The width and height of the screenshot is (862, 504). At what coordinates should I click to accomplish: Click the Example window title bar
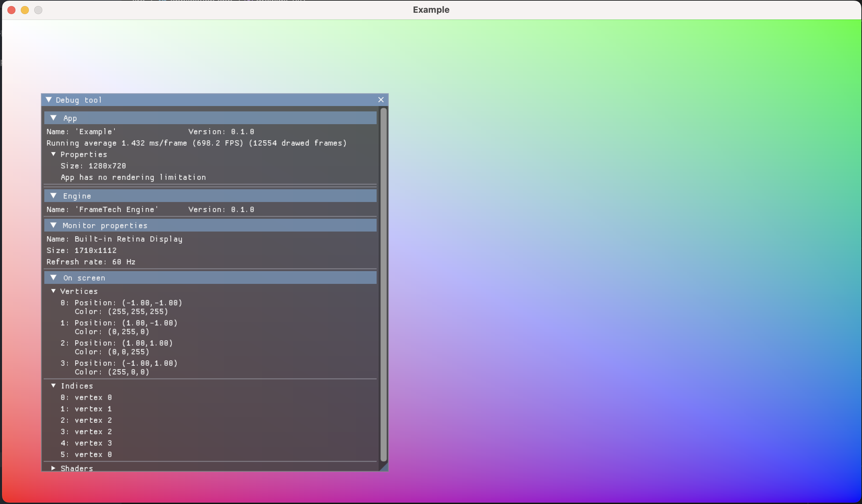coord(431,10)
